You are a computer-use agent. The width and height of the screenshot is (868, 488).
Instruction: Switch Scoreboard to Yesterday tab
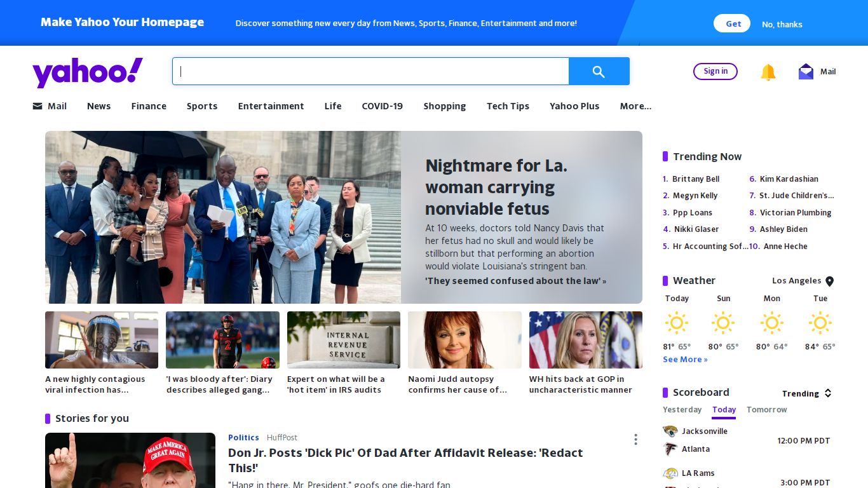(x=682, y=410)
